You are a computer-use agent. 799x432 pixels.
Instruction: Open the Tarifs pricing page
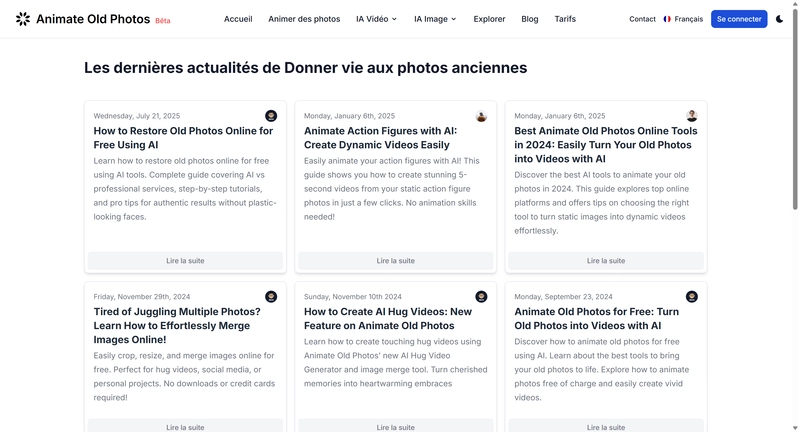(x=565, y=19)
